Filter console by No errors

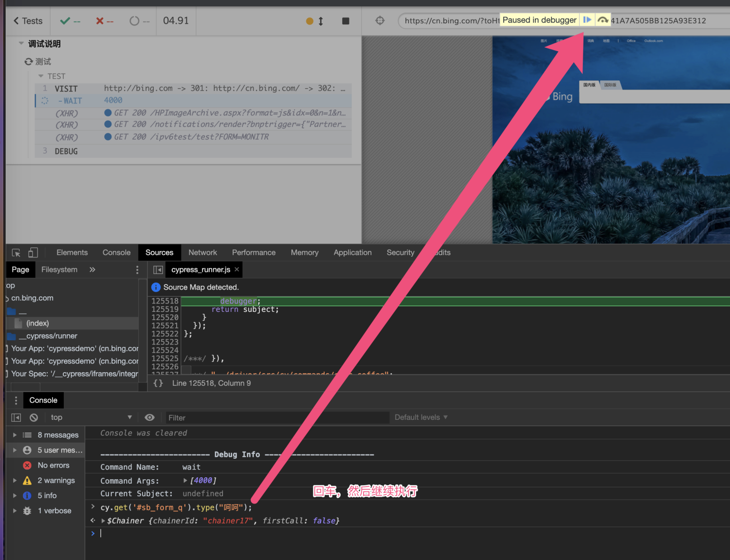[x=46, y=465]
